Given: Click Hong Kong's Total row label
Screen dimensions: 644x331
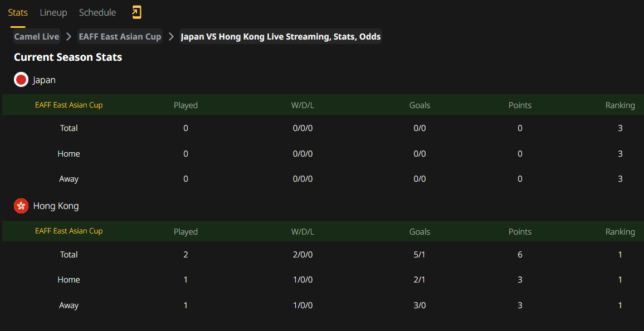Looking at the screenshot, I should click(69, 255).
